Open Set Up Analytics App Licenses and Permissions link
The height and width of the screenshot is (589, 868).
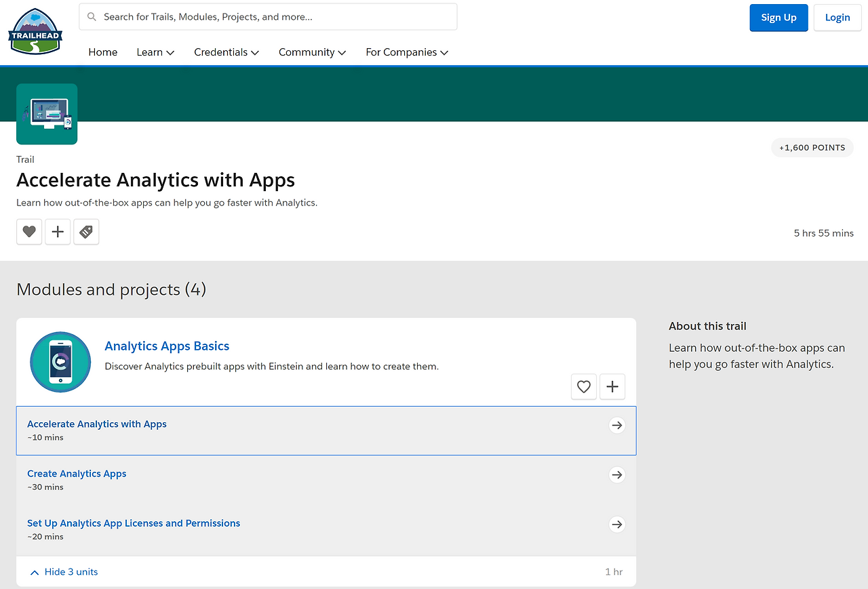(x=134, y=523)
